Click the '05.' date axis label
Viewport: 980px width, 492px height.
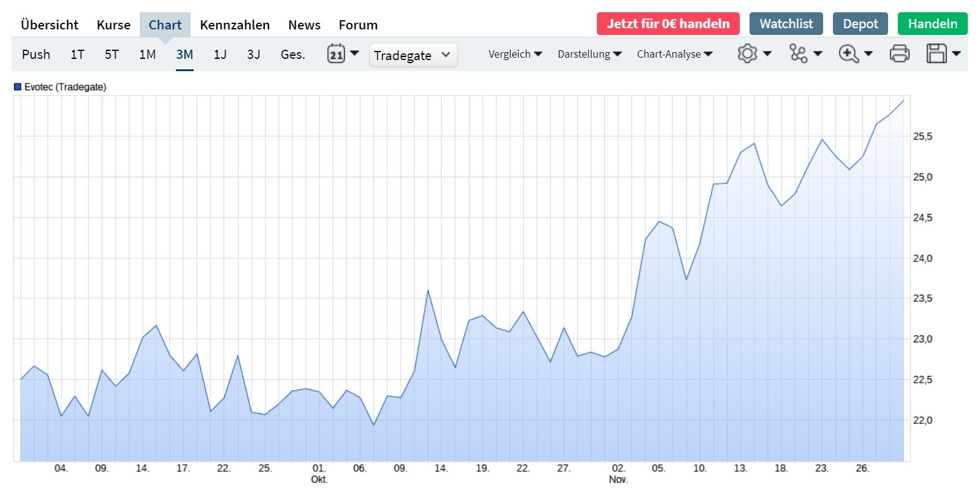coord(659,468)
